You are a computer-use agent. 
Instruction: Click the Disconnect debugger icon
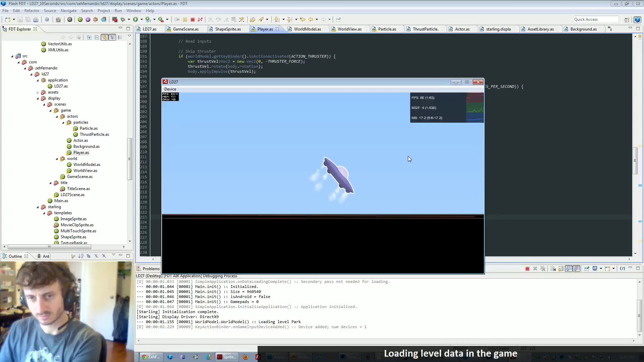[x=200, y=19]
